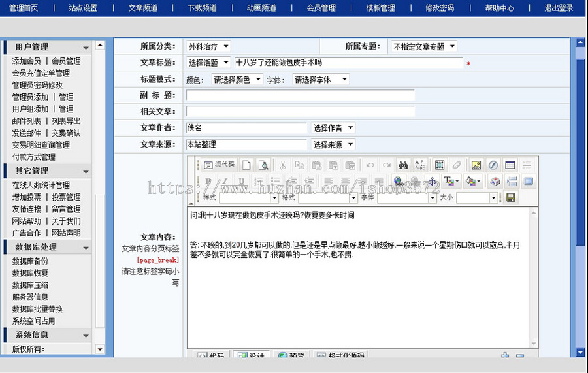This screenshot has height=373, width=588.
Task: Click the Undo arrow icon
Action: [x=370, y=165]
